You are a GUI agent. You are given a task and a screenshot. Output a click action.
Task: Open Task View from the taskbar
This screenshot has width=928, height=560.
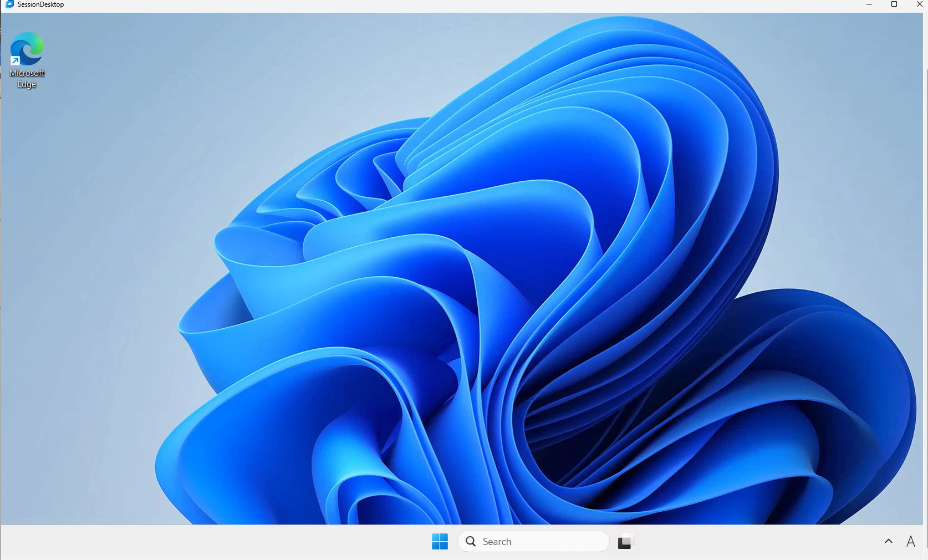(x=625, y=541)
